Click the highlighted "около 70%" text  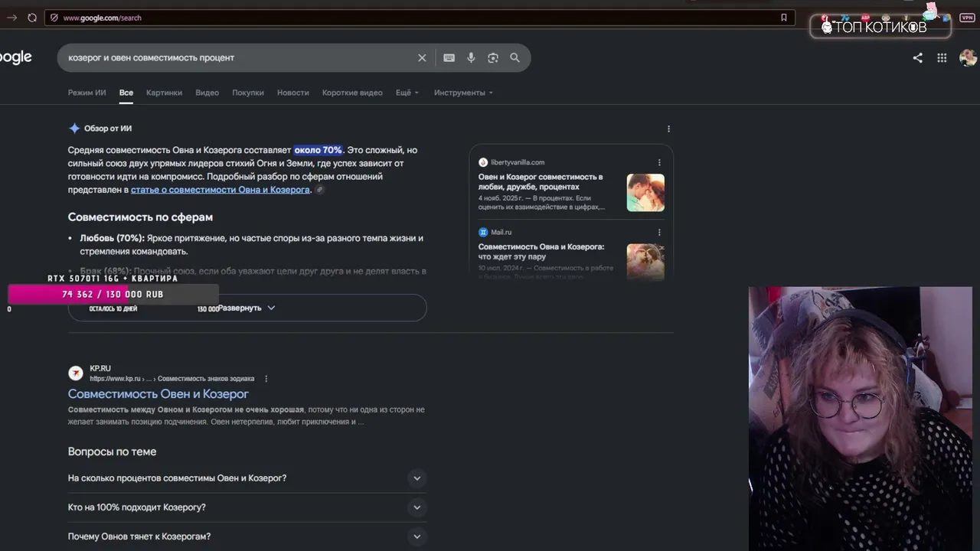pos(318,150)
